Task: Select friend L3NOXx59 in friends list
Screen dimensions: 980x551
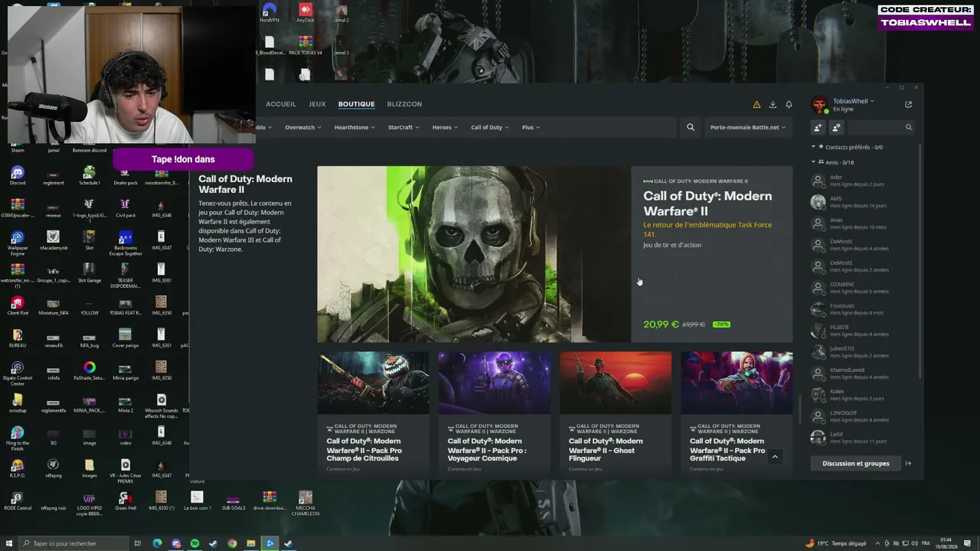Action: (x=862, y=416)
